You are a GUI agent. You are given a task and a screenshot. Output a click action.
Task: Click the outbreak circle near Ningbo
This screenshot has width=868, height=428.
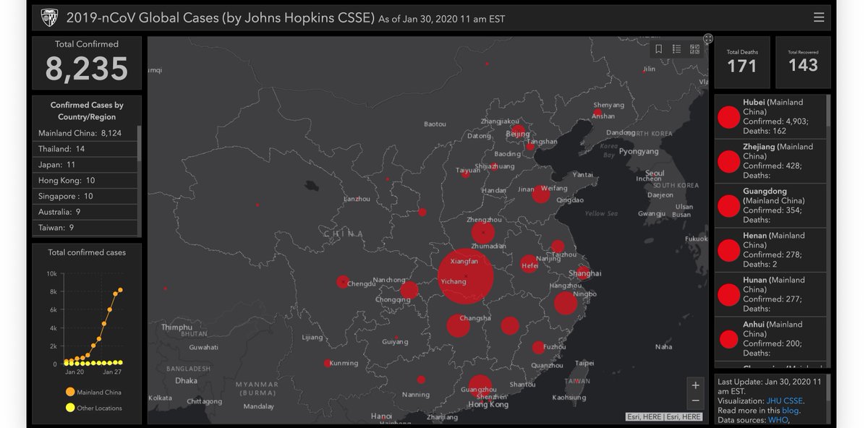click(566, 302)
